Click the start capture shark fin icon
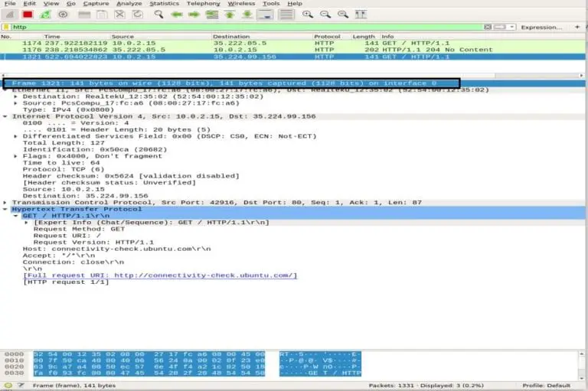Image resolution: width=588 pixels, height=391 pixels. [10, 15]
